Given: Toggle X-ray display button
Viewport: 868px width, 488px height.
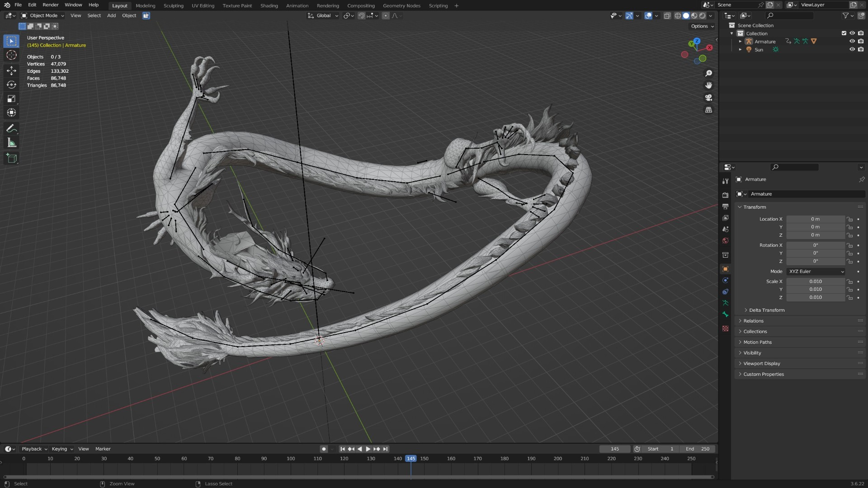Looking at the screenshot, I should pyautogui.click(x=667, y=15).
